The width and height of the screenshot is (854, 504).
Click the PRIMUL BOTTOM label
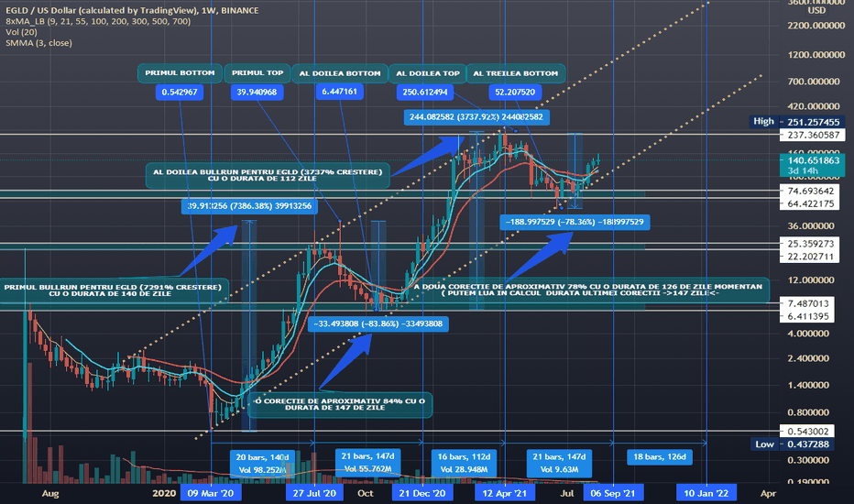[x=180, y=73]
